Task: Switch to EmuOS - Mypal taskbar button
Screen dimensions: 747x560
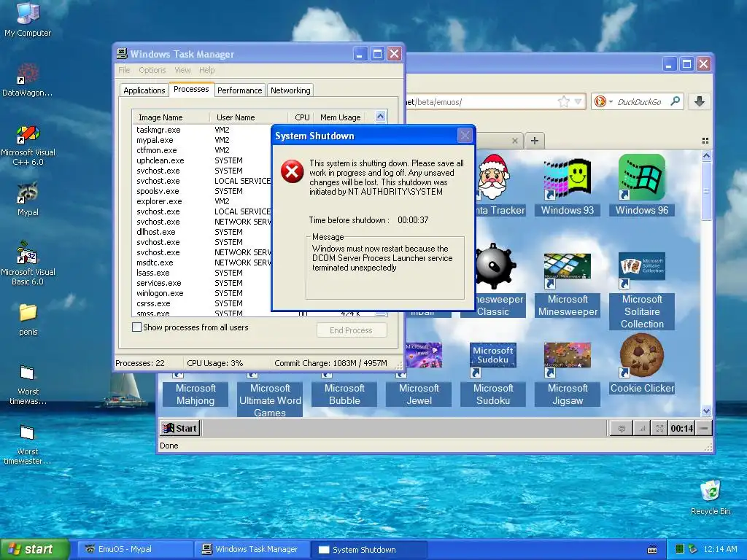Action: pyautogui.click(x=133, y=549)
